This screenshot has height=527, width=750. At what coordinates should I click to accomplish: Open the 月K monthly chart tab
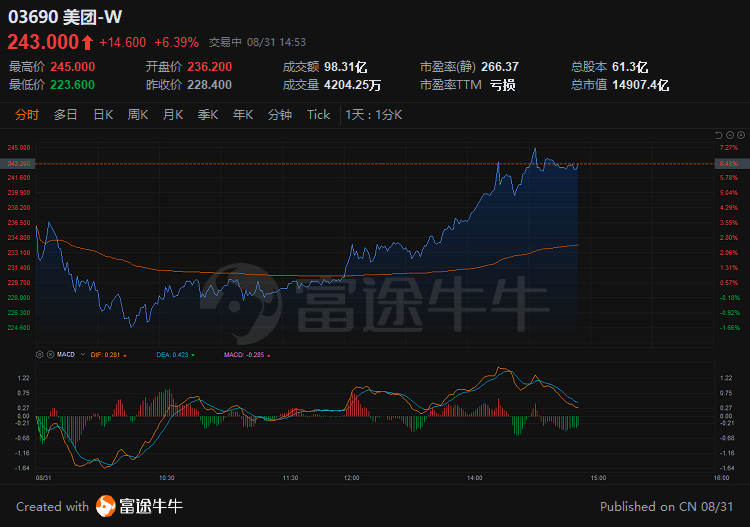[x=173, y=115]
